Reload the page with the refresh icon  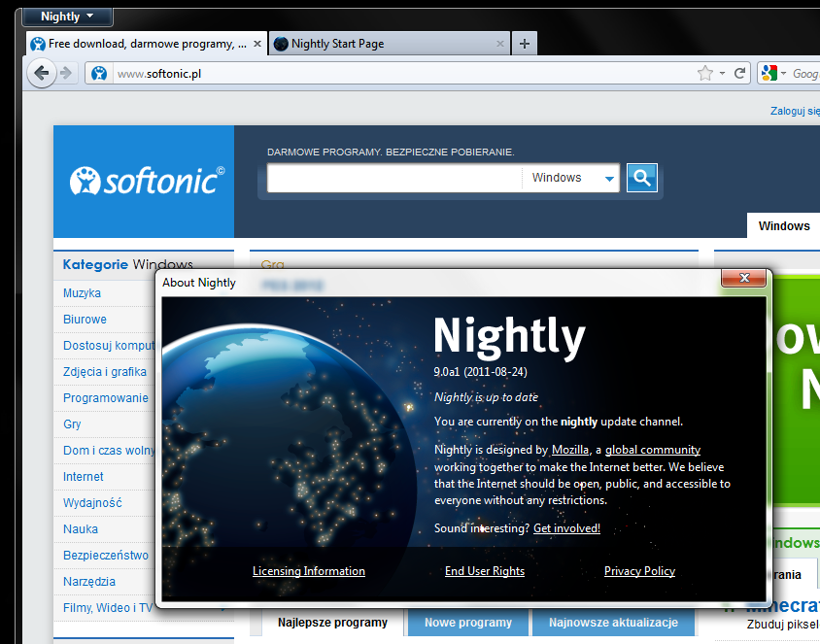[739, 73]
